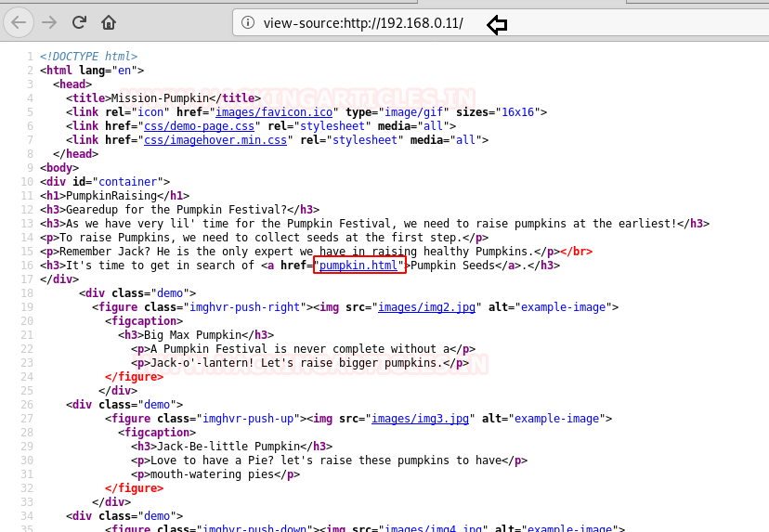769x532 pixels.
Task: Click the html lang="en" line
Action: click(92, 71)
